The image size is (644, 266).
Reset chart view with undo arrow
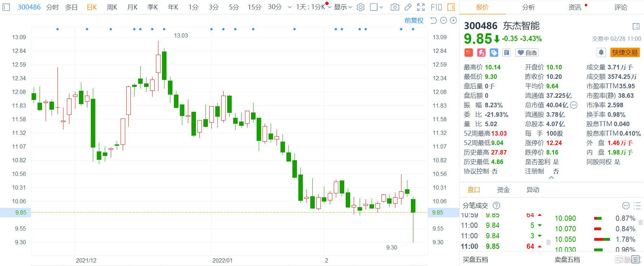click(x=434, y=20)
